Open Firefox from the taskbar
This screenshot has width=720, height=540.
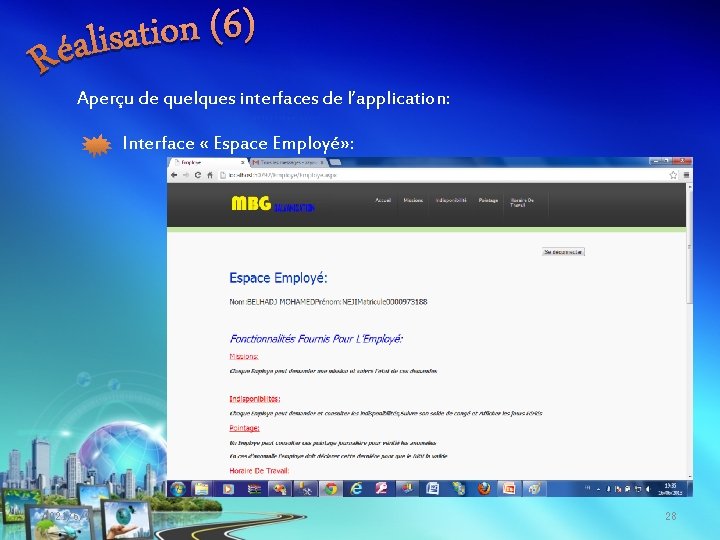coord(484,489)
